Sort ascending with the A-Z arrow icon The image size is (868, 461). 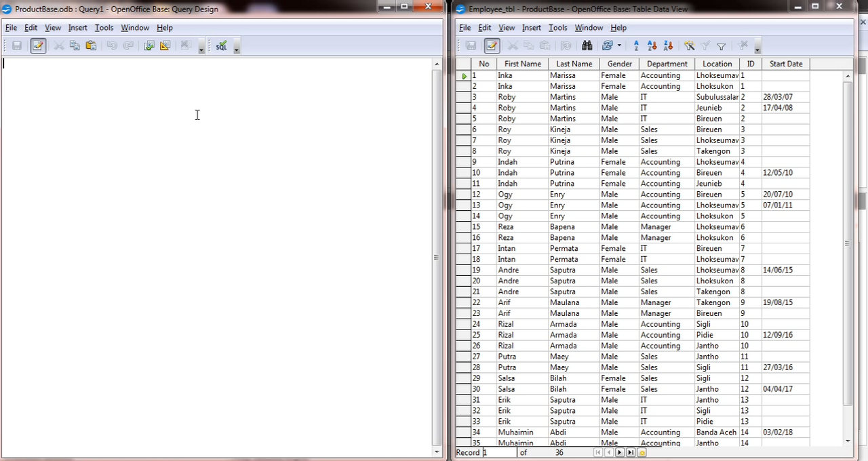click(x=652, y=45)
